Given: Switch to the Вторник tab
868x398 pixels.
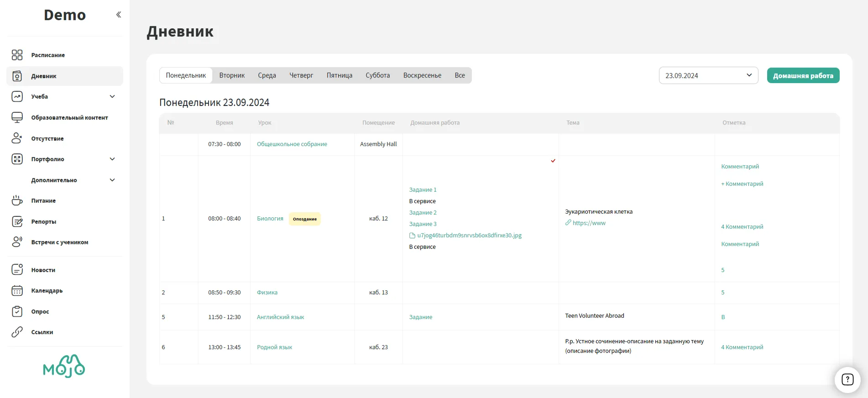Looking at the screenshot, I should coord(232,75).
